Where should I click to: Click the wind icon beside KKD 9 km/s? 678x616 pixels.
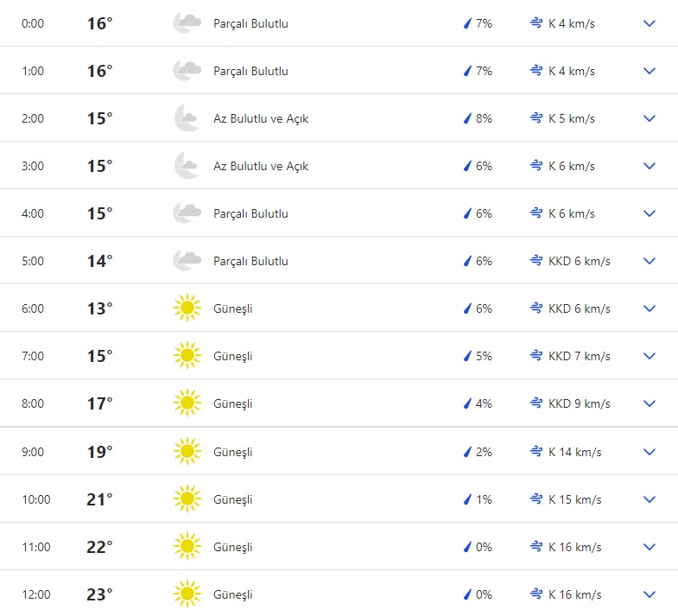click(536, 403)
